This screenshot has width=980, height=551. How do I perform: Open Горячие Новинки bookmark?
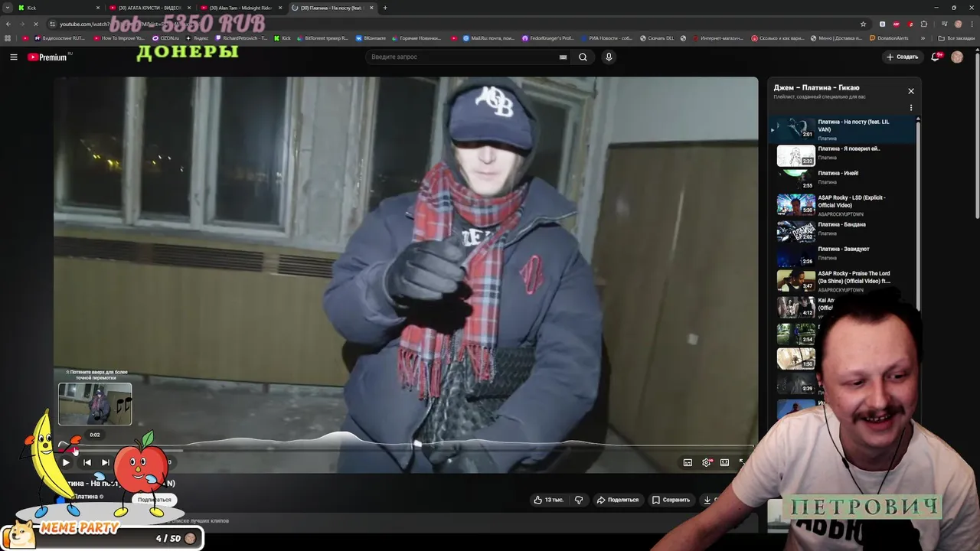point(418,38)
